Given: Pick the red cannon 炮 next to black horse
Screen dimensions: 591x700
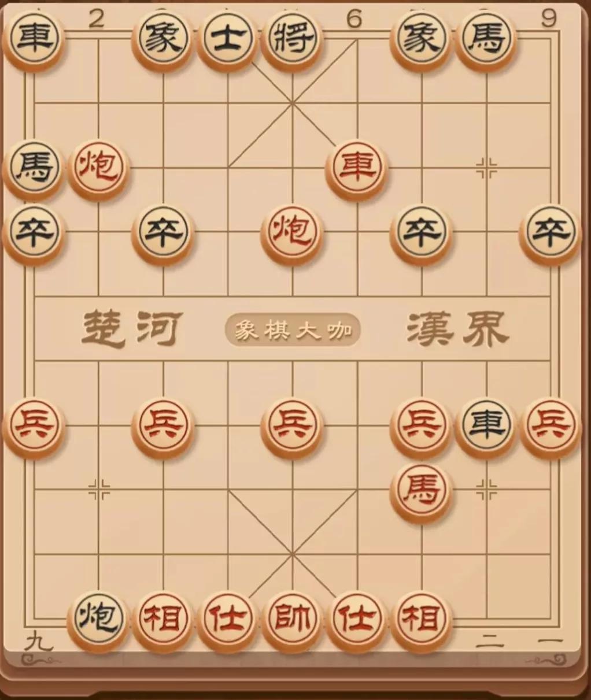Looking at the screenshot, I should point(98,169).
